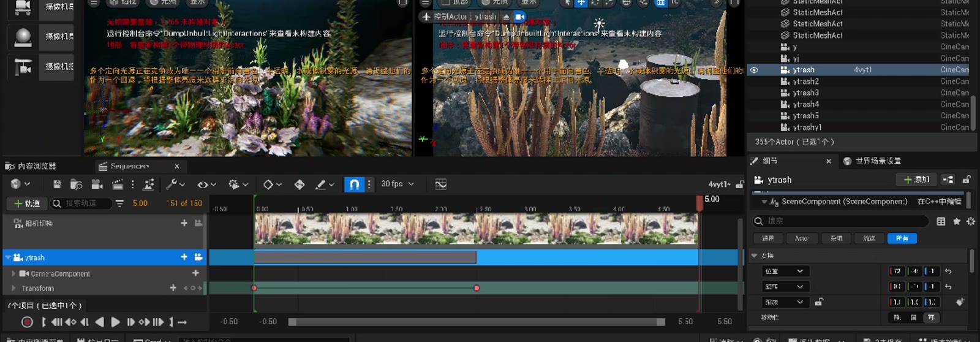
Task: Click the track filter icon
Action: [119, 203]
